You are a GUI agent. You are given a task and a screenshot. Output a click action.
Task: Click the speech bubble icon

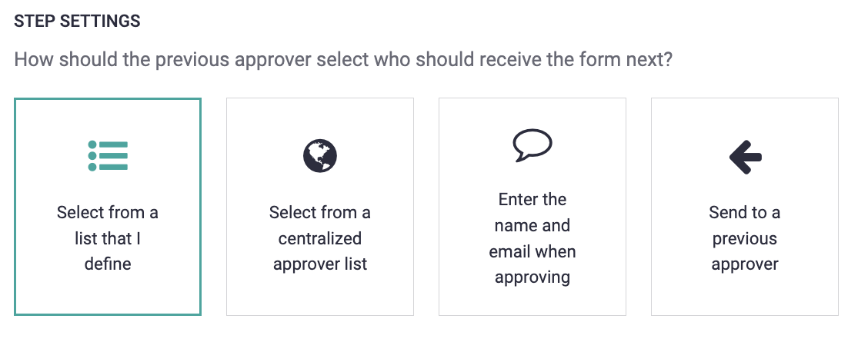(x=532, y=145)
